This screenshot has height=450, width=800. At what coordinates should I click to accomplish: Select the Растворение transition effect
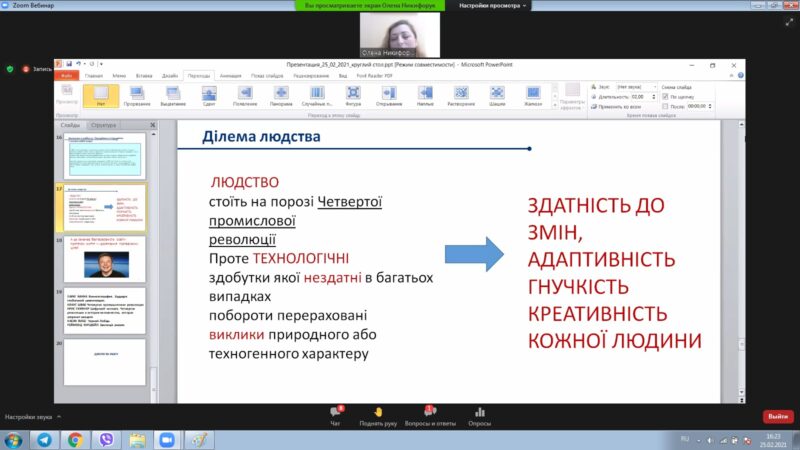point(461,97)
